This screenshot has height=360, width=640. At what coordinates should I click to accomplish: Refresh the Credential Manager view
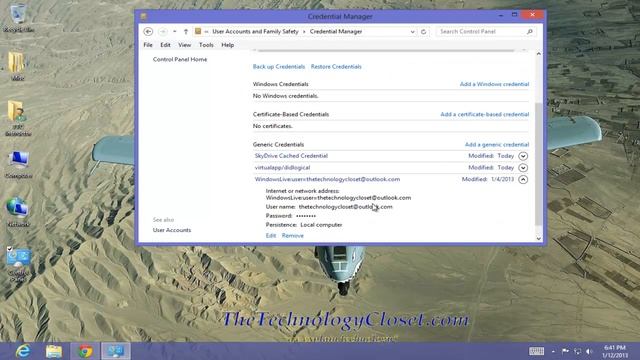pos(424,32)
